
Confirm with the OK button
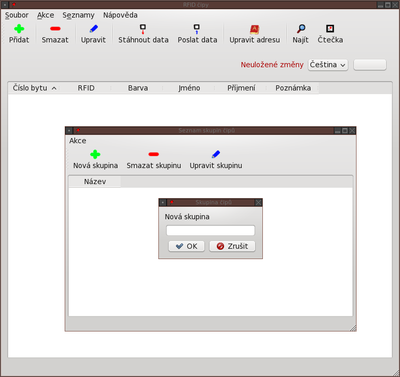coord(186,246)
